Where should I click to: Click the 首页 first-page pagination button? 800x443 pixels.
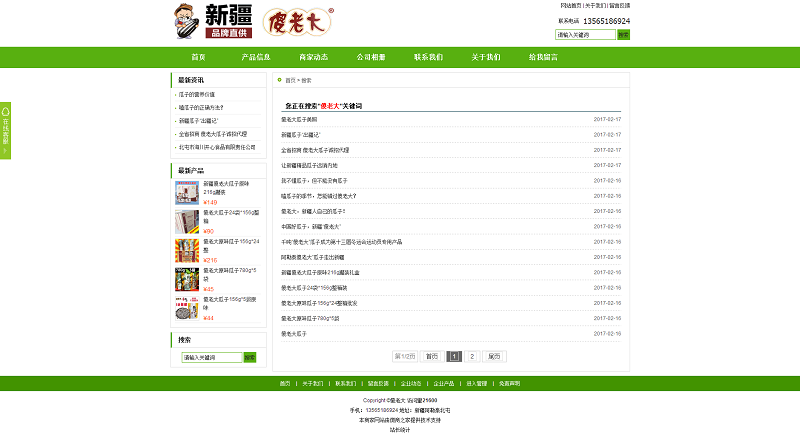click(x=431, y=355)
